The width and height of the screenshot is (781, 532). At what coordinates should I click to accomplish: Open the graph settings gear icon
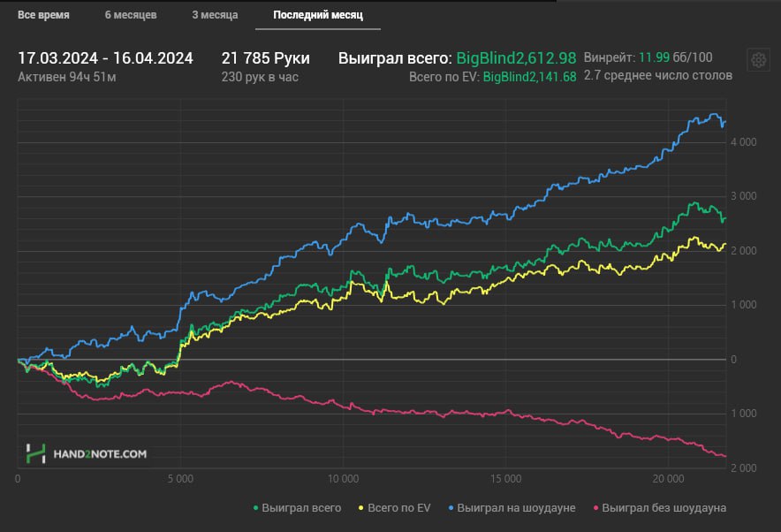point(758,59)
